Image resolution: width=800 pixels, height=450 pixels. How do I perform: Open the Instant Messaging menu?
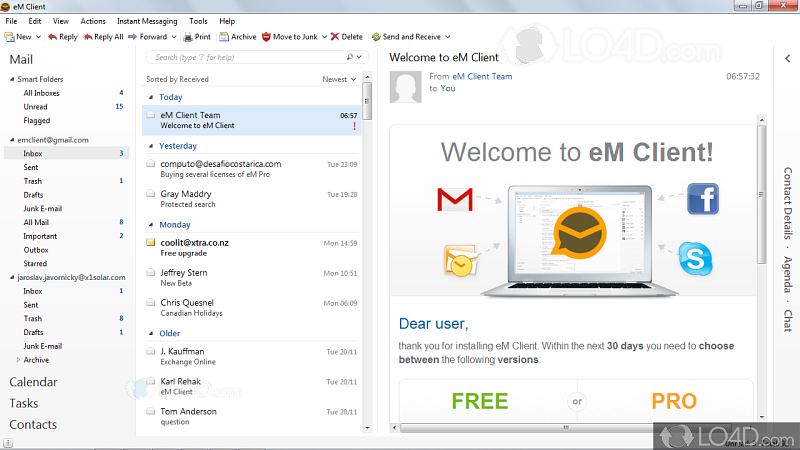pyautogui.click(x=146, y=21)
